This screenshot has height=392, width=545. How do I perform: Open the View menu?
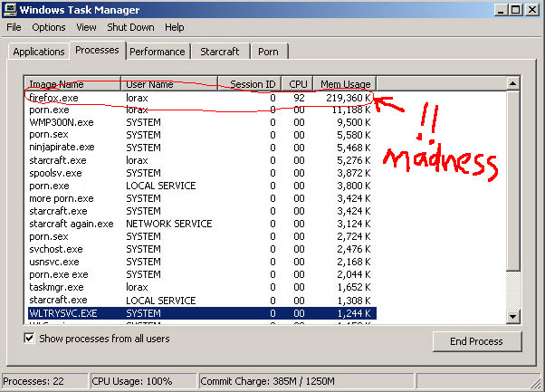[86, 27]
